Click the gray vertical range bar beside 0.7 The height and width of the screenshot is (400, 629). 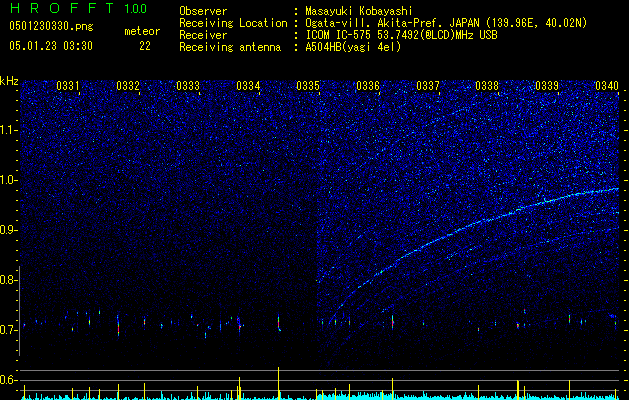[x=20, y=311]
